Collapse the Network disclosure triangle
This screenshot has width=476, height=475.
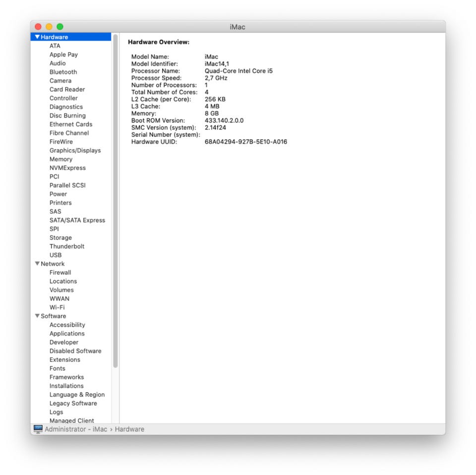pyautogui.click(x=37, y=264)
